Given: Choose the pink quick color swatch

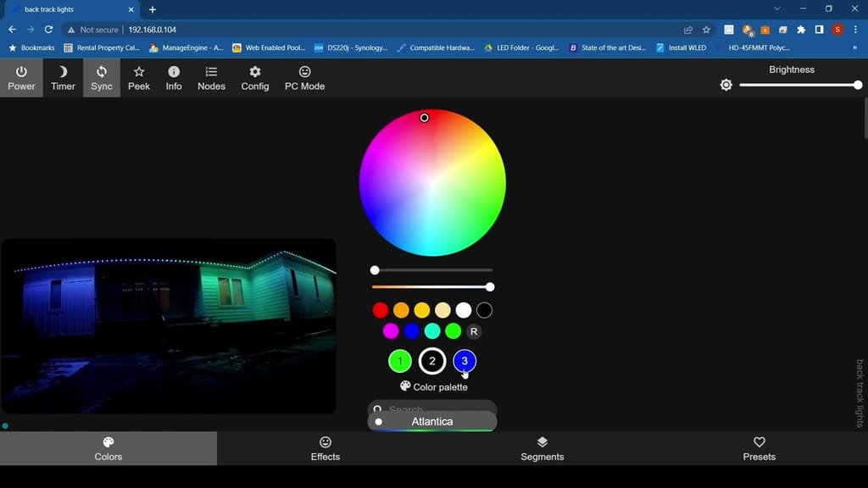Looking at the screenshot, I should 391,331.
